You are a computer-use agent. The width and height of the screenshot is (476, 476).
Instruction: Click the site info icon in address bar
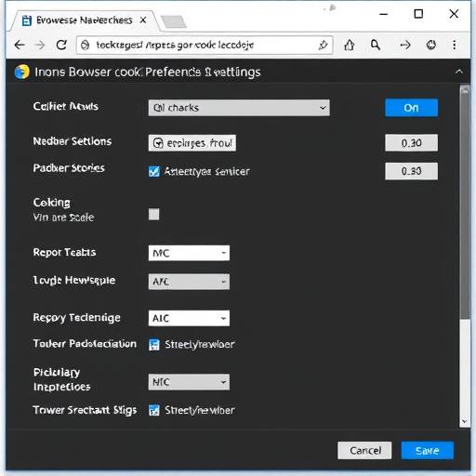tap(85, 46)
